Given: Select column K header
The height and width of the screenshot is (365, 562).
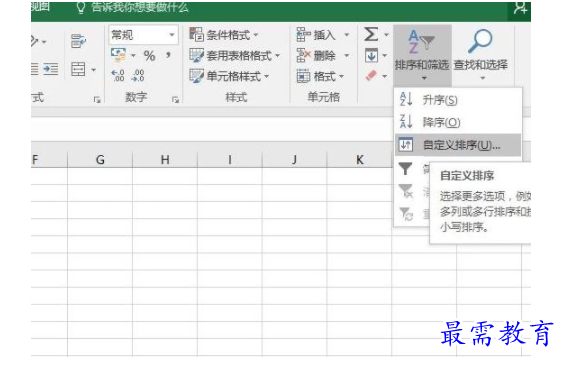Looking at the screenshot, I should click(x=359, y=160).
